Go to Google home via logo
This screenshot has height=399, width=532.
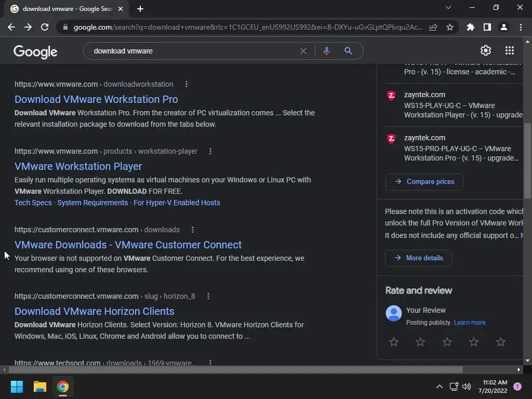(35, 51)
